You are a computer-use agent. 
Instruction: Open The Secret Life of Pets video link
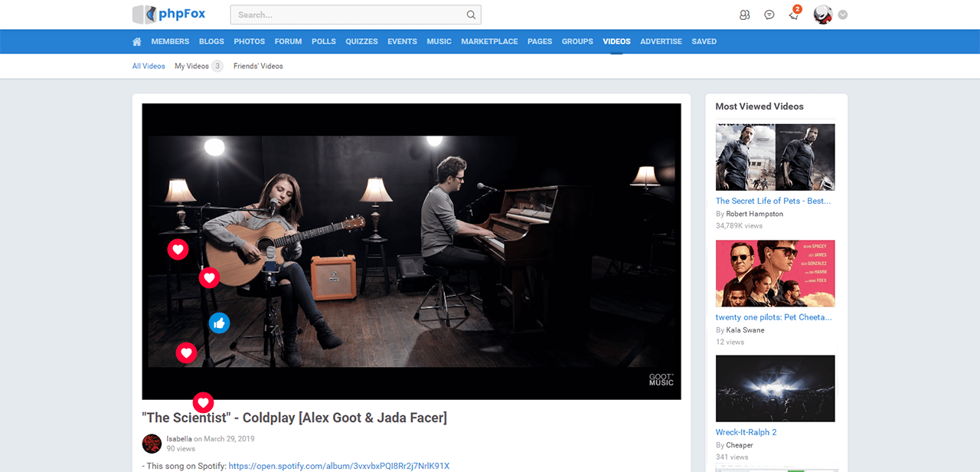[773, 201]
